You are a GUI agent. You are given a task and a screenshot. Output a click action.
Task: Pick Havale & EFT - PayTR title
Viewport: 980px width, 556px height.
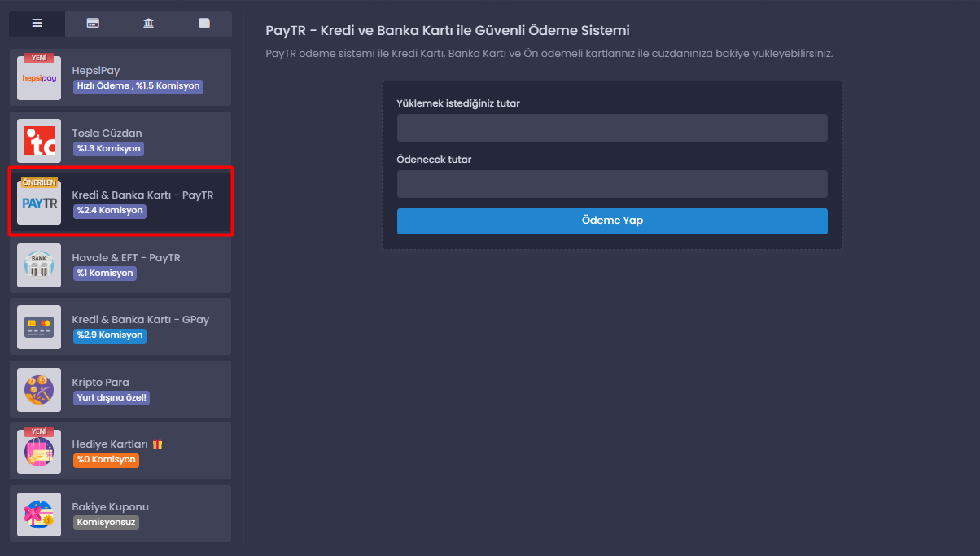126,257
